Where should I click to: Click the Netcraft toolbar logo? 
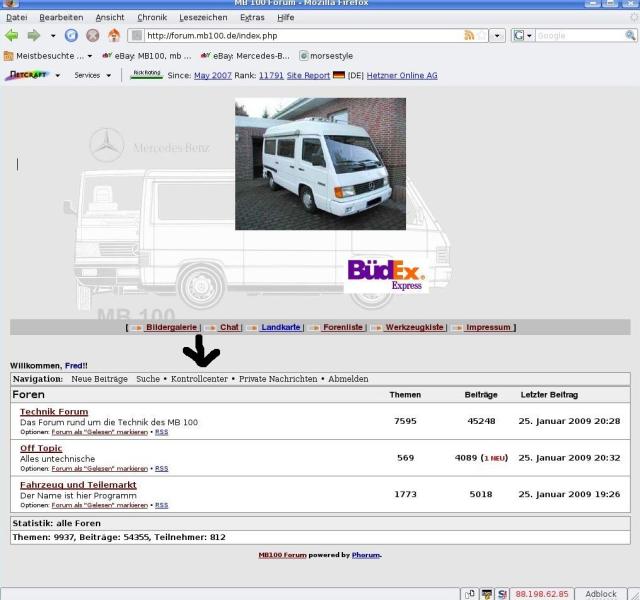click(28, 75)
